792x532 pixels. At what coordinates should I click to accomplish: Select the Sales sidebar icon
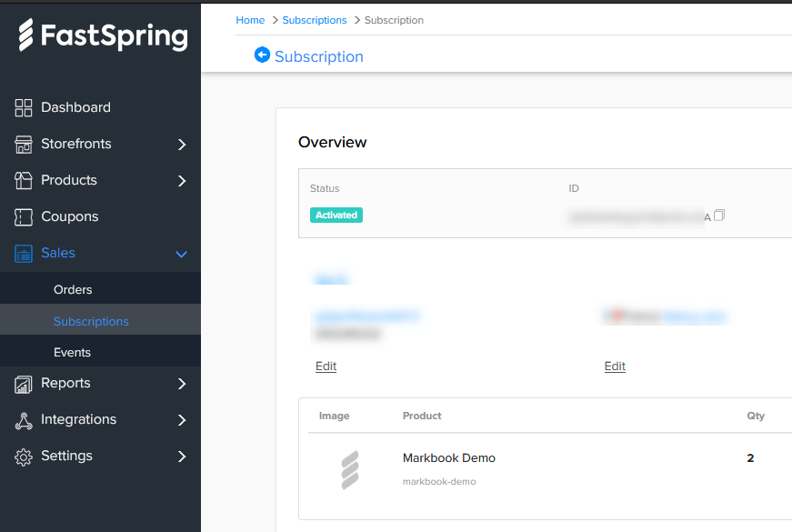tap(23, 253)
